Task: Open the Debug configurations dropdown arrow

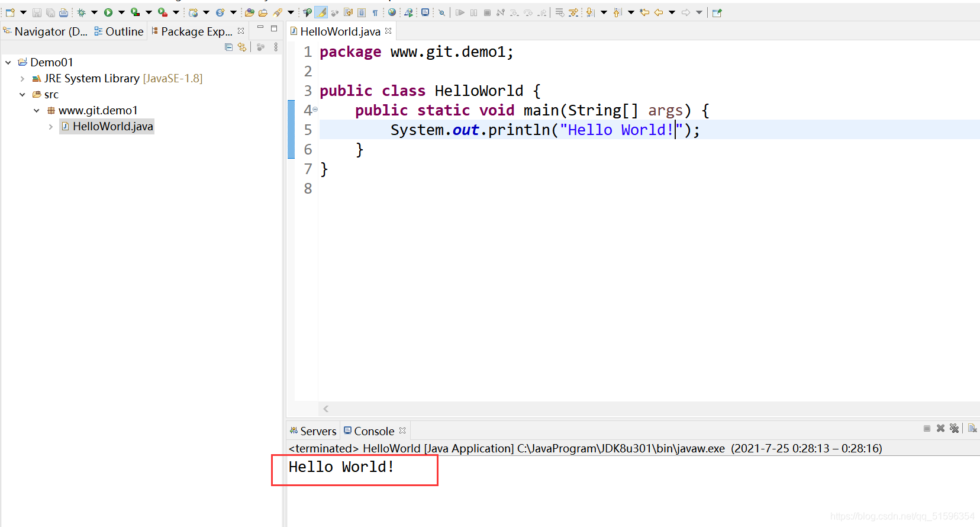Action: point(94,12)
